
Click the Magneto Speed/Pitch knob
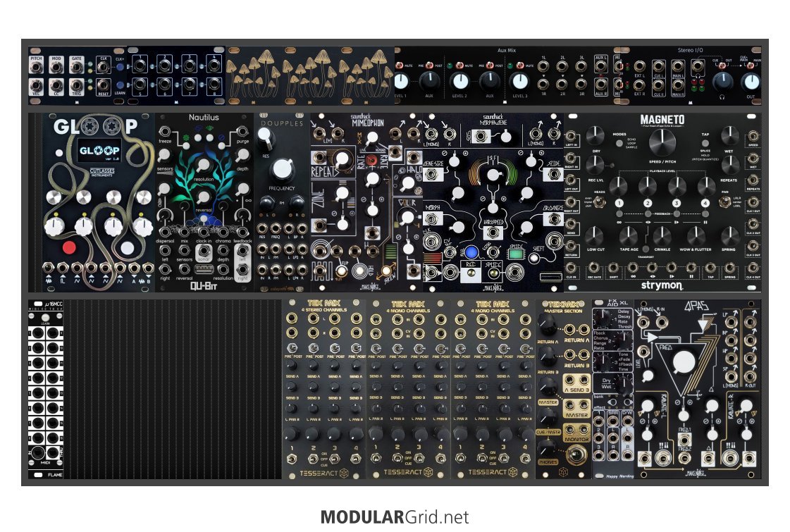(x=662, y=144)
